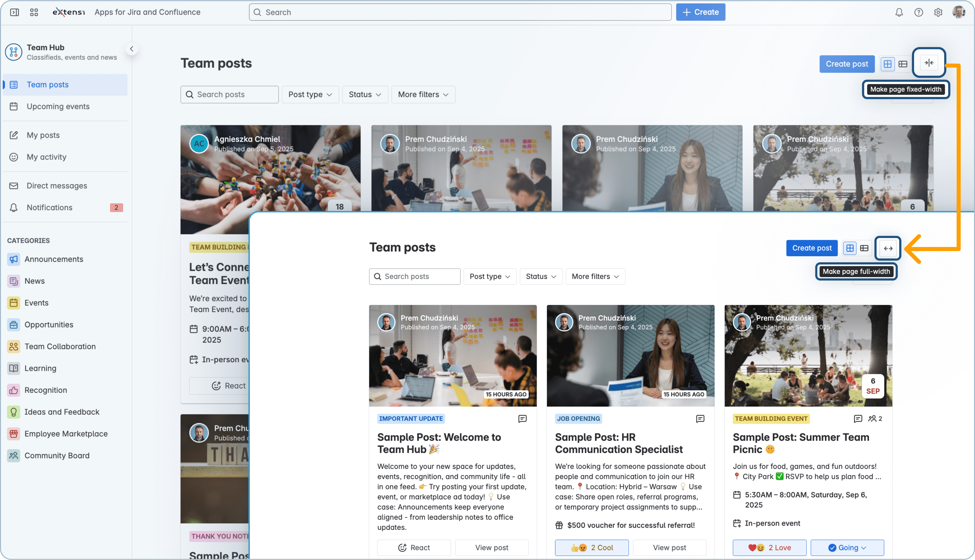Click the Make page fixed-width icon
Screen dimensions: 975x560
[929, 63]
